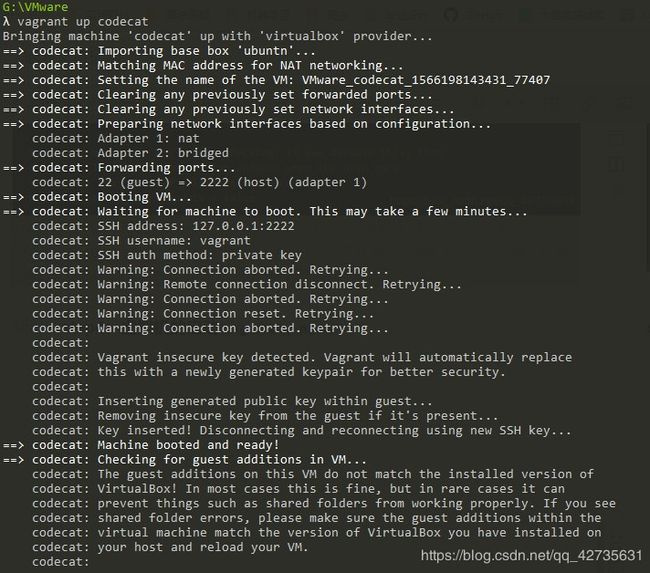Click the G:\VMware prompt path
The image size is (650, 573).
point(36,7)
